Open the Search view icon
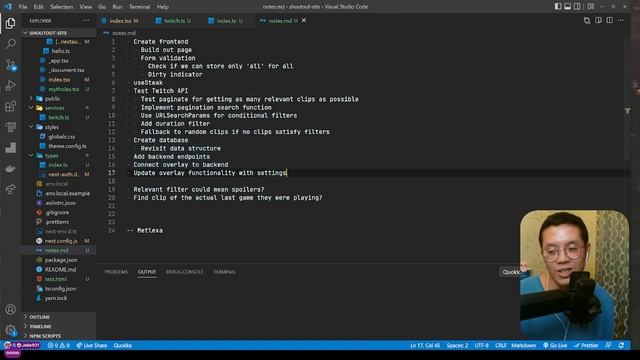 [11, 44]
